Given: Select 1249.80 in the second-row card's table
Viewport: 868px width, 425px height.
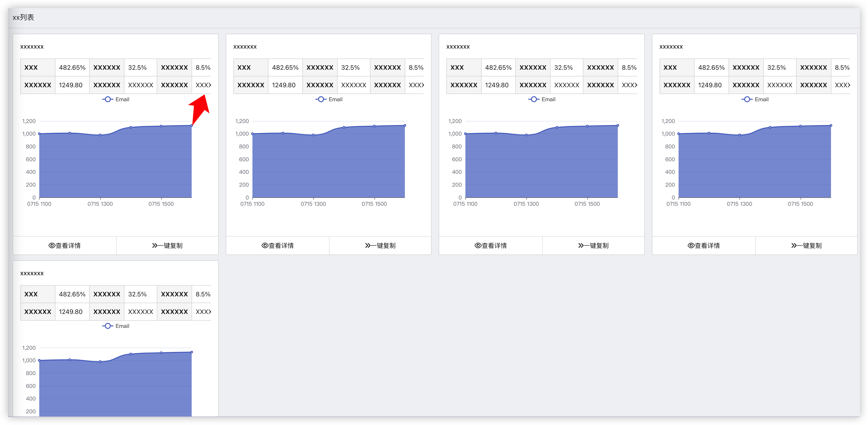Looking at the screenshot, I should 71,312.
